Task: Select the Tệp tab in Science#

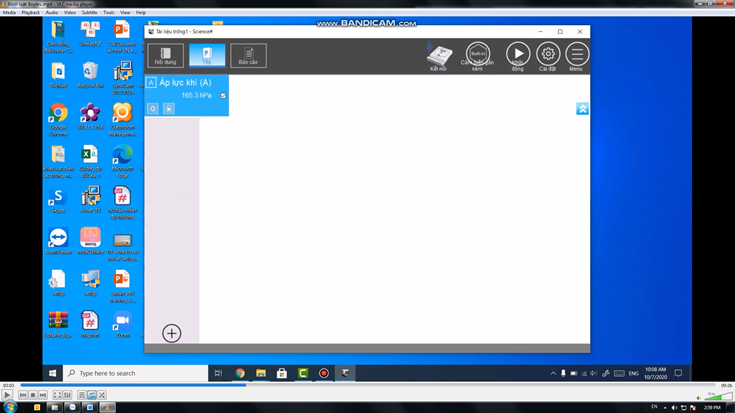Action: tap(207, 56)
